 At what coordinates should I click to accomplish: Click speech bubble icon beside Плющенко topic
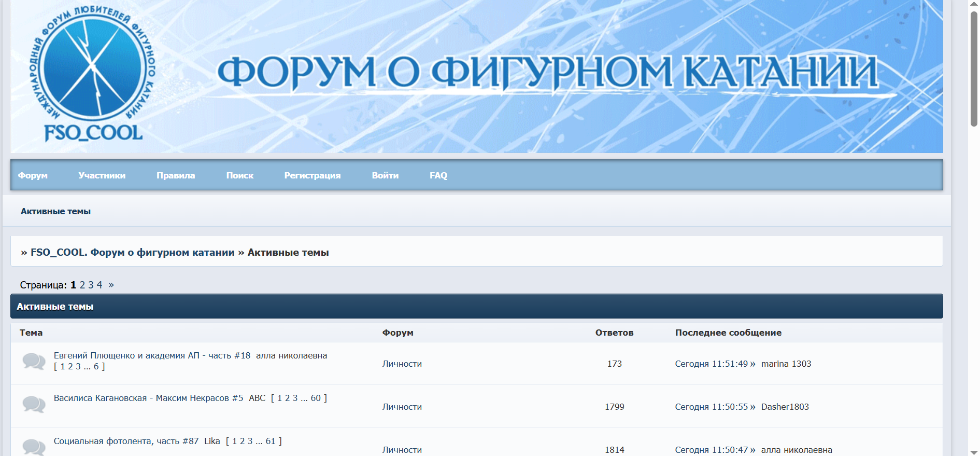pos(34,361)
